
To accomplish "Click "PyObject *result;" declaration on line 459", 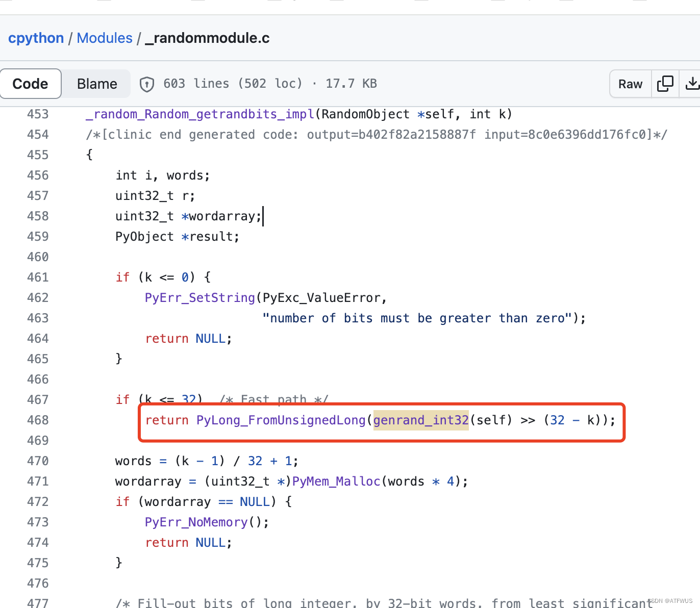I will pos(178,237).
